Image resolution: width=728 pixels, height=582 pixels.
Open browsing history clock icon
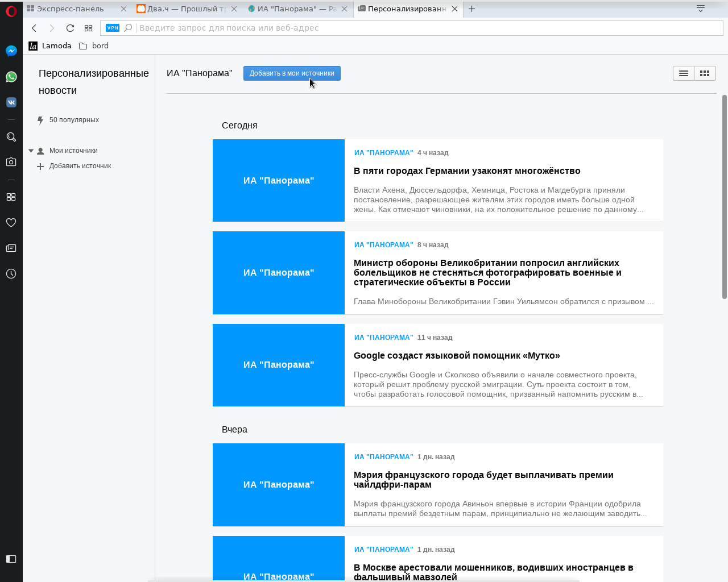pos(11,274)
